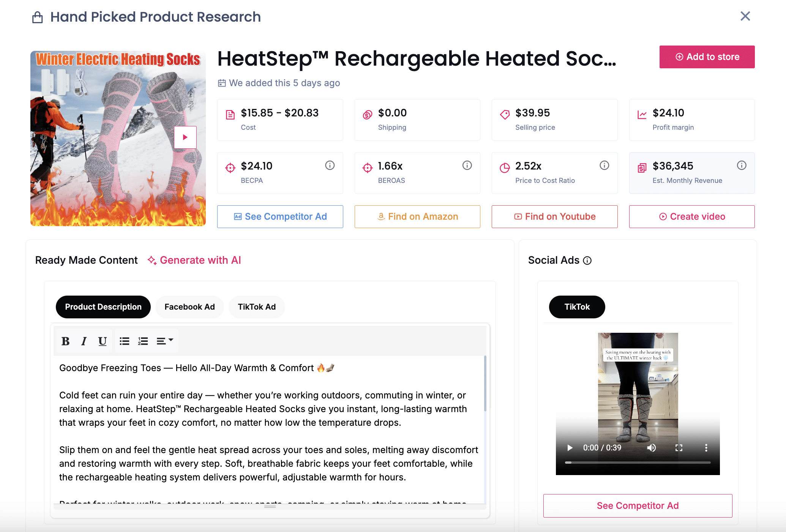This screenshot has width=786, height=532.
Task: Click the Est. Monthly Revenue info icon
Action: 742,165
